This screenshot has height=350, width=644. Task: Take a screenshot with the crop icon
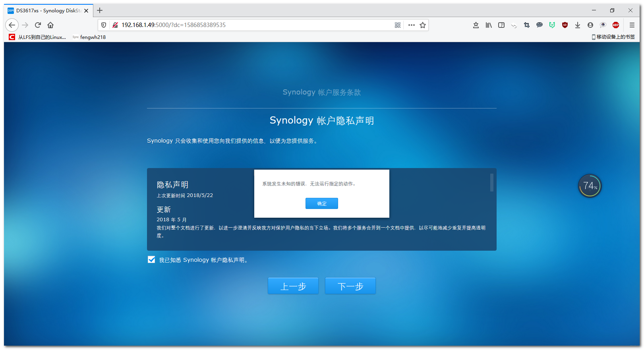[x=527, y=25]
